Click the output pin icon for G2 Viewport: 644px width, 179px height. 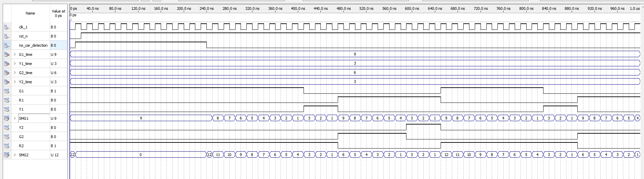[6, 136]
